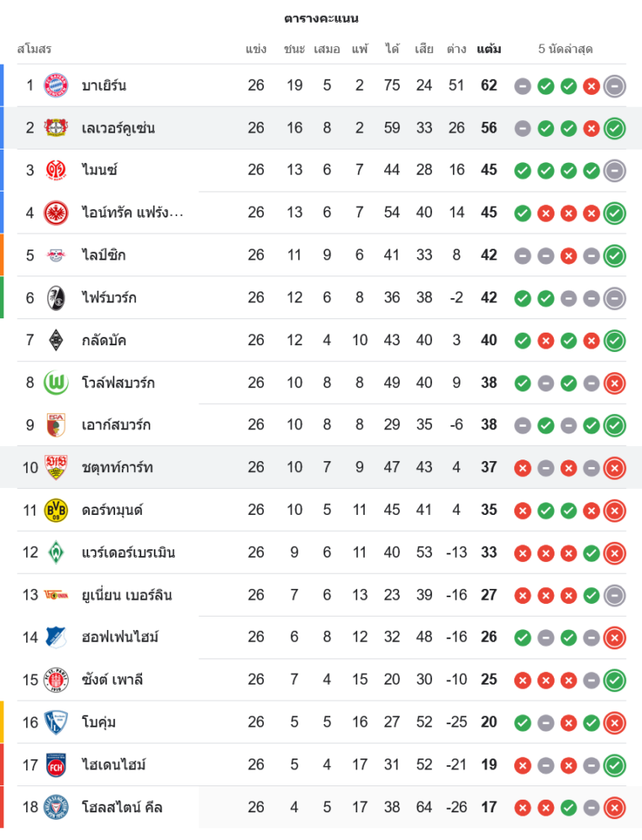Sort by the แต้ม points column header
This screenshot has width=642, height=840.
pos(488,49)
